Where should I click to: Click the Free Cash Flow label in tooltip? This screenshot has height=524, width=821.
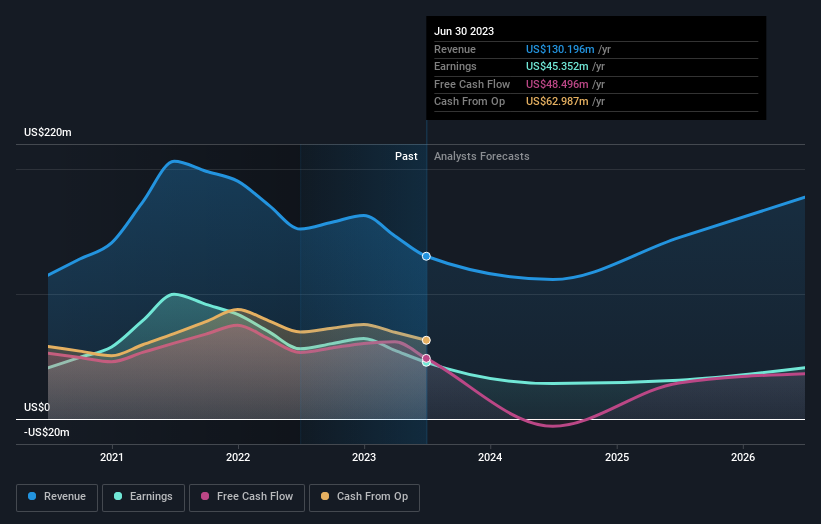coord(472,84)
